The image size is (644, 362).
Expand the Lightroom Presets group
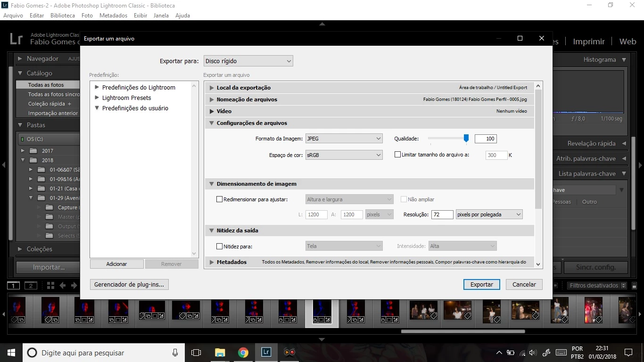(x=97, y=98)
